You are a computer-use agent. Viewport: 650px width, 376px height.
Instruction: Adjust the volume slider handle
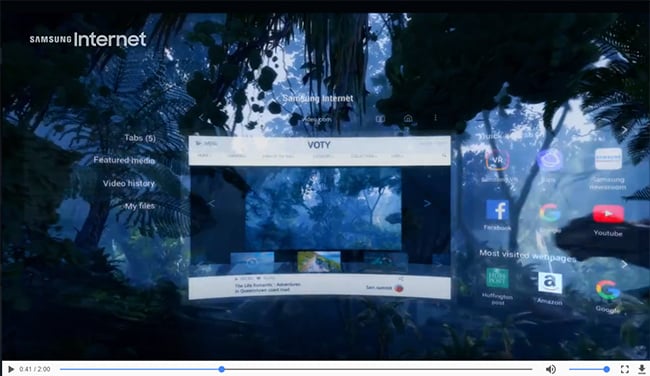coord(606,369)
